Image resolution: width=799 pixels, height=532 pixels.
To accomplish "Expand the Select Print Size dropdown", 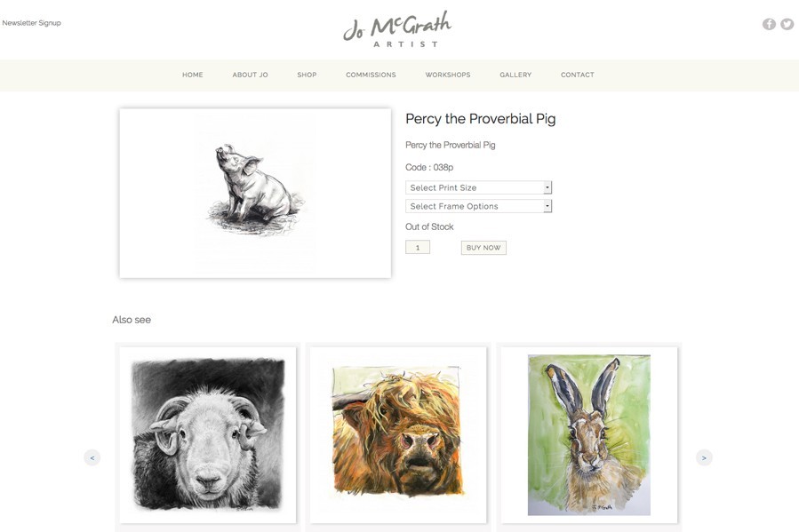I will (478, 187).
